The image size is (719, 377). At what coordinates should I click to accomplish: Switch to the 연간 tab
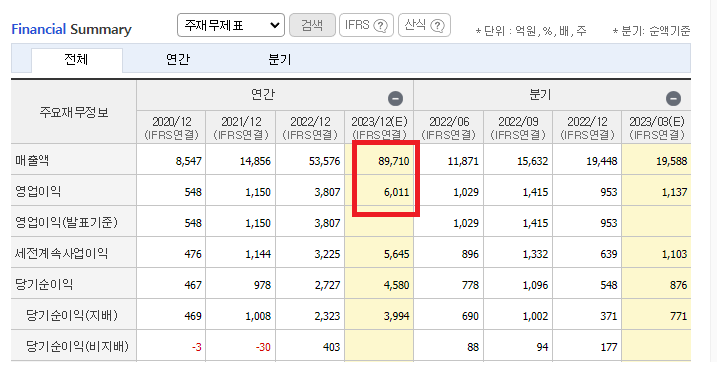178,60
